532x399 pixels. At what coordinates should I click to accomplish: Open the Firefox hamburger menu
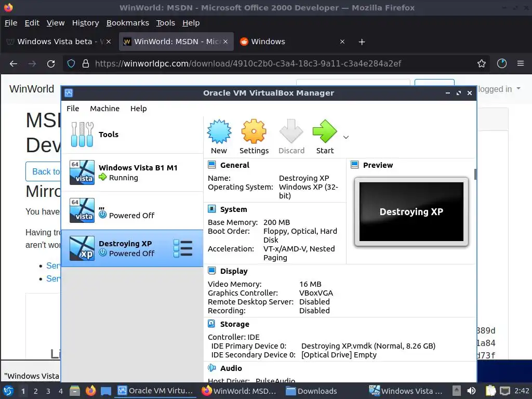[x=521, y=63]
